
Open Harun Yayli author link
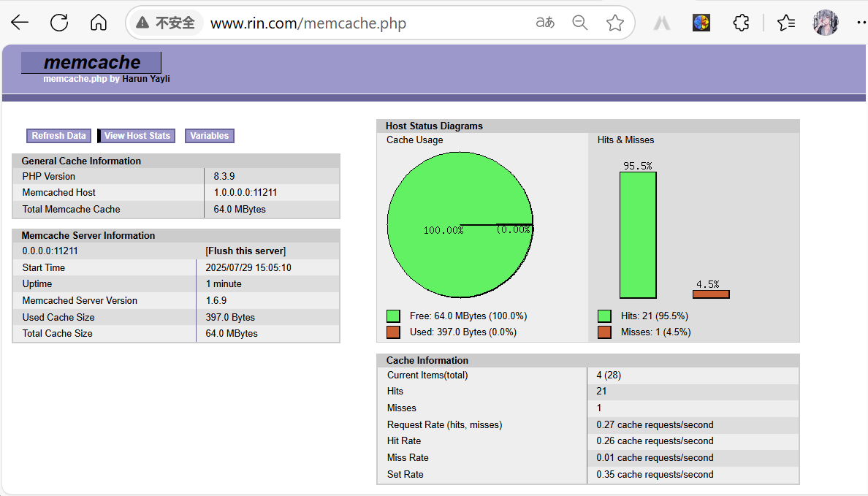tap(146, 79)
